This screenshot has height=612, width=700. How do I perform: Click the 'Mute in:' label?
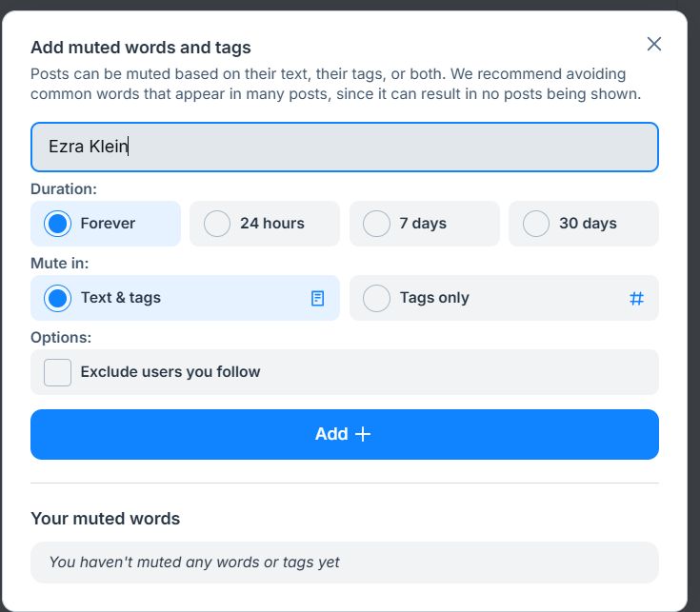pos(59,264)
